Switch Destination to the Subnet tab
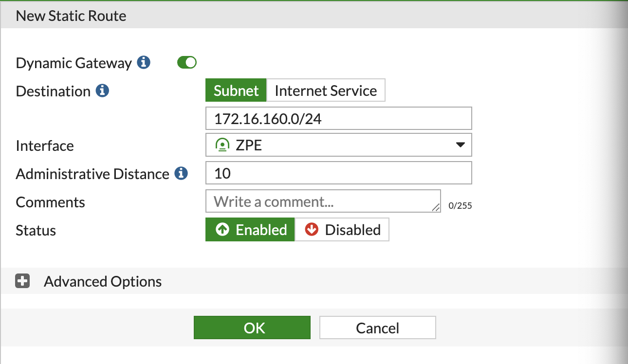The width and height of the screenshot is (628, 364). click(x=236, y=90)
